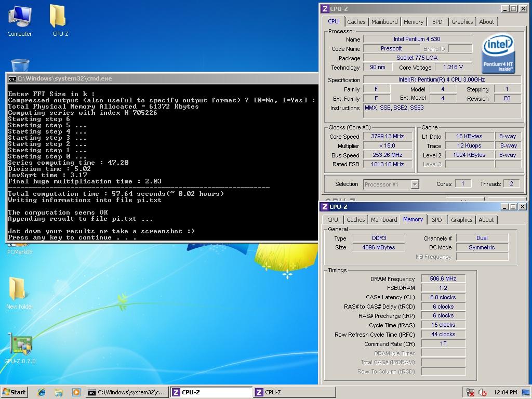Image resolution: width=532 pixels, height=399 pixels.
Task: Expand the Processor #1 selection dropdown
Action: (415, 184)
